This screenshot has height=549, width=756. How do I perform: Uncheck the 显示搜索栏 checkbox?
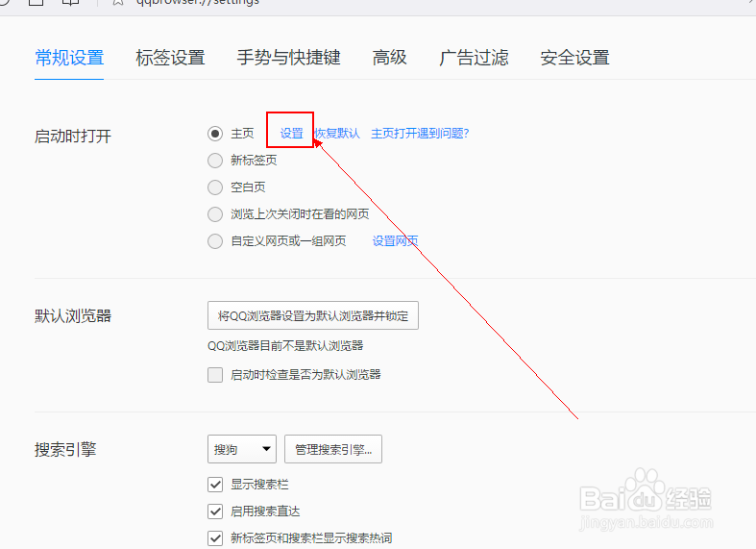click(x=215, y=485)
